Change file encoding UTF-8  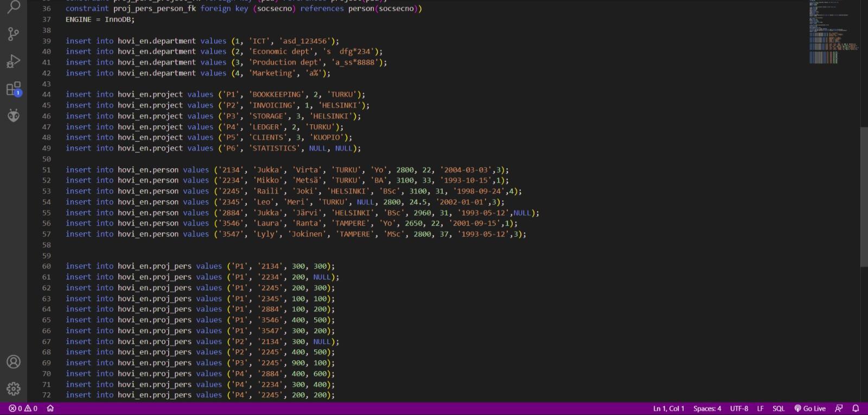(x=739, y=408)
